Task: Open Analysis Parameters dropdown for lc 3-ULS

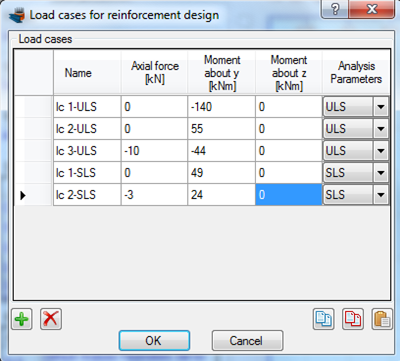Action: click(x=381, y=151)
